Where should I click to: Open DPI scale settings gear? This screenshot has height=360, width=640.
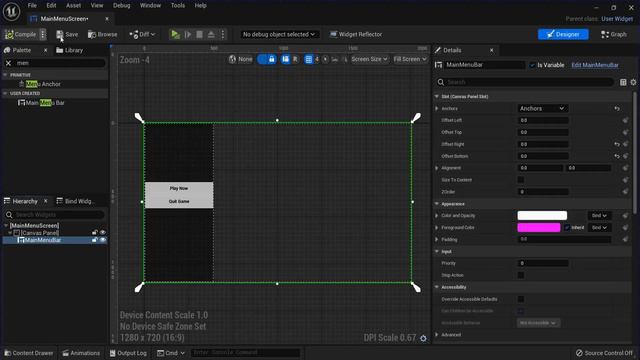[423, 338]
